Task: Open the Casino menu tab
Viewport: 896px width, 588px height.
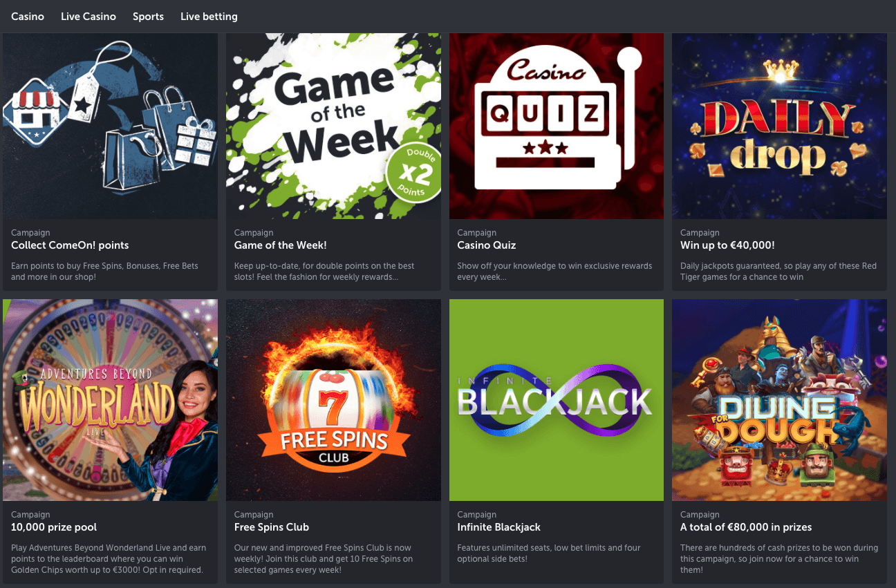Action: 28,16
